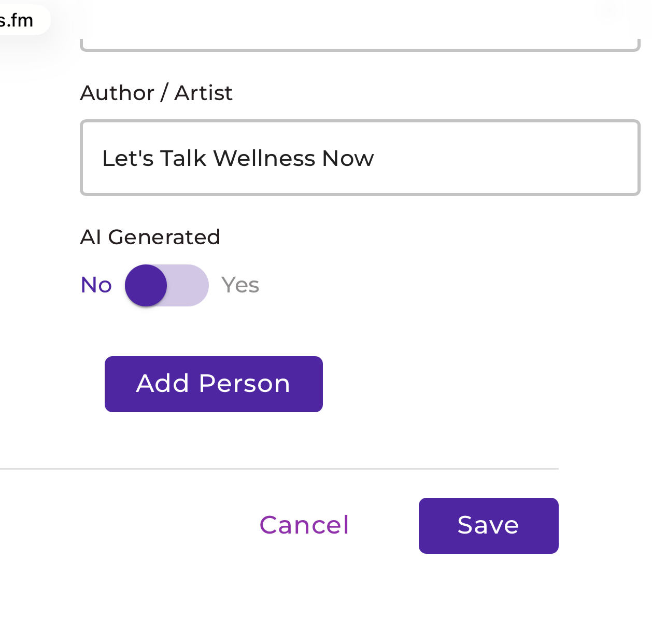The image size is (652, 644).
Task: Click the AI Generated toggle knob
Action: click(x=146, y=285)
